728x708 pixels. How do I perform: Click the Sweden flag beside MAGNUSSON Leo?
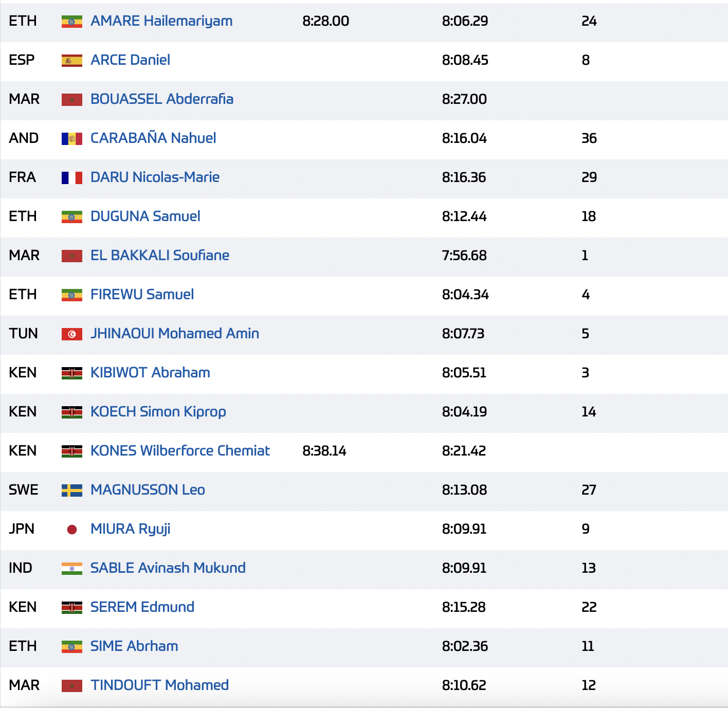coord(71,491)
